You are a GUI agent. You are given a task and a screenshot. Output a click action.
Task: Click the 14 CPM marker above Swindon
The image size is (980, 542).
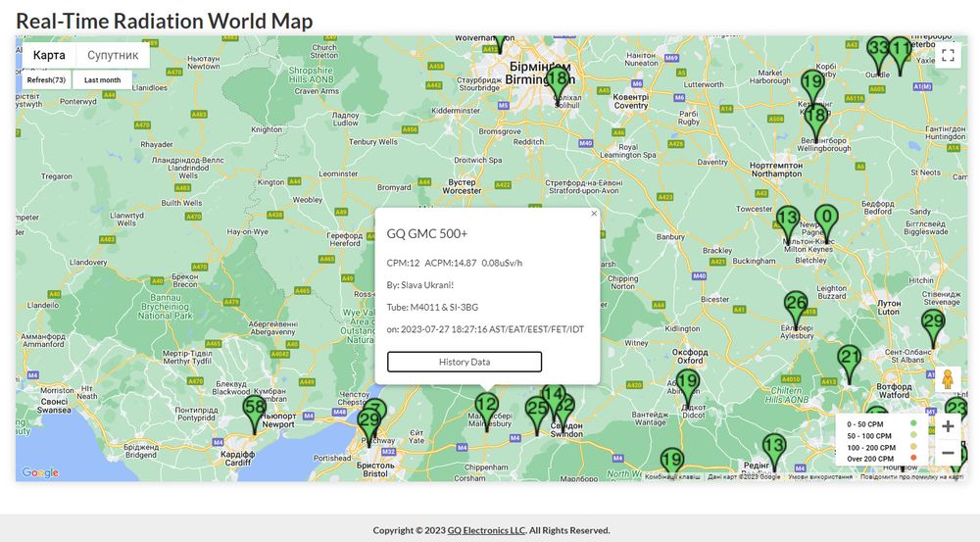(x=553, y=396)
